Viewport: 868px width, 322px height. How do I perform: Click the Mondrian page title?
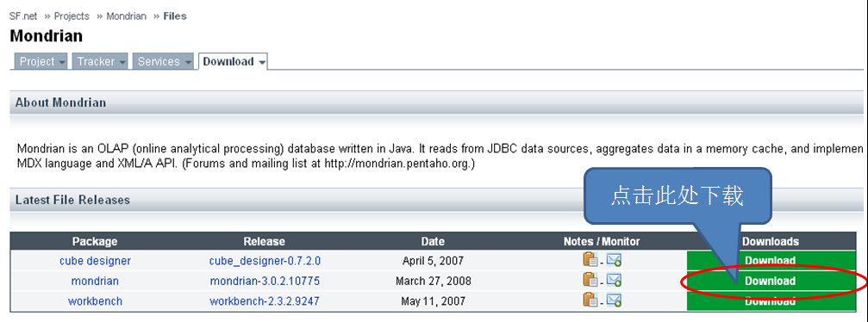pos(46,36)
